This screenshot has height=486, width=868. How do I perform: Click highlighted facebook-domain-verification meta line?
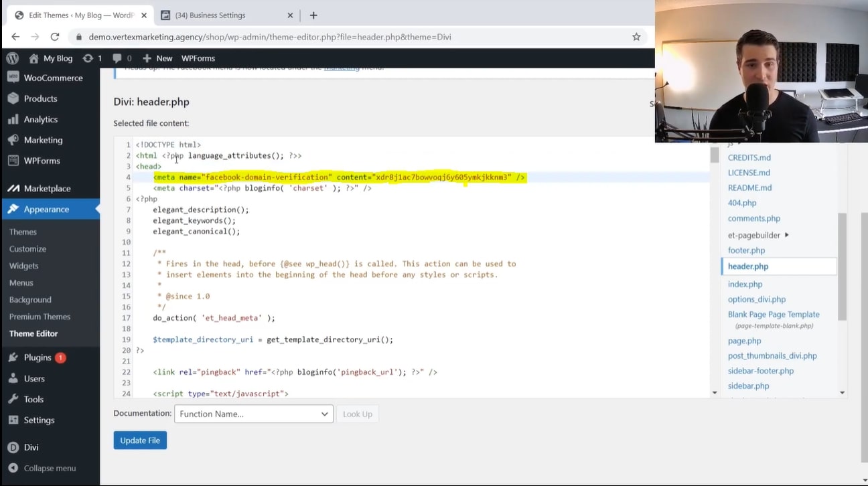[x=340, y=177]
